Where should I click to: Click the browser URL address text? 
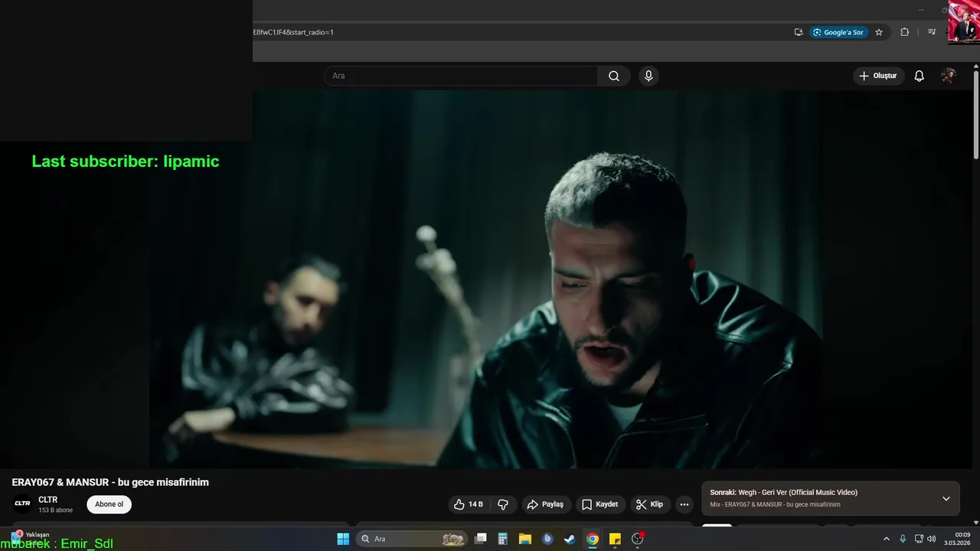click(293, 32)
